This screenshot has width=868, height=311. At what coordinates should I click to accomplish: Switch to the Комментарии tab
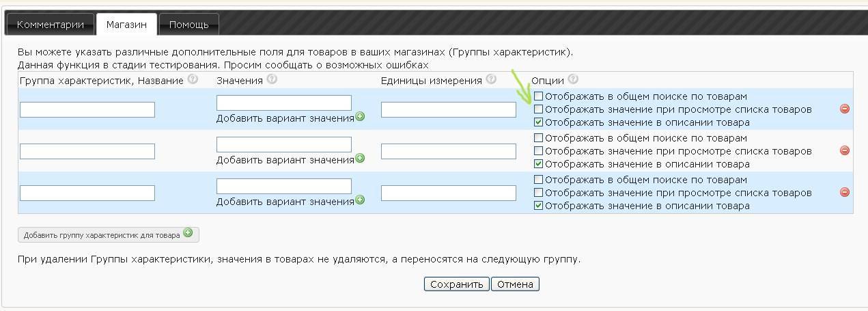point(51,25)
